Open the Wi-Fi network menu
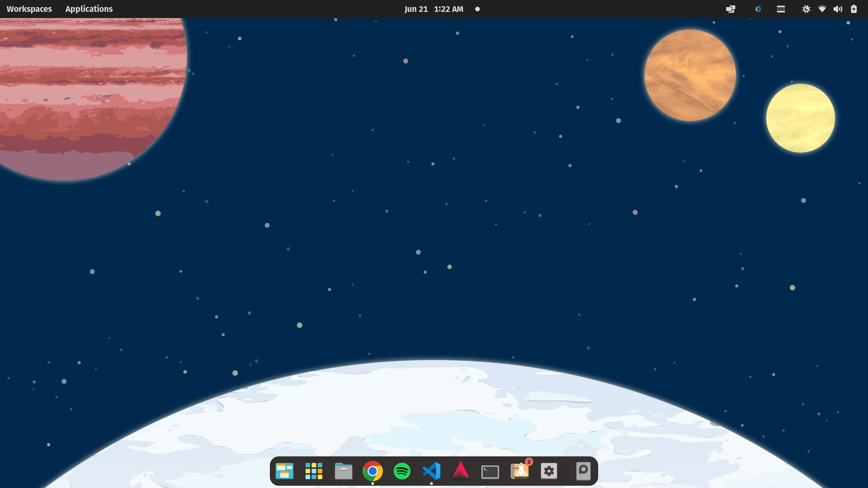 coord(822,9)
